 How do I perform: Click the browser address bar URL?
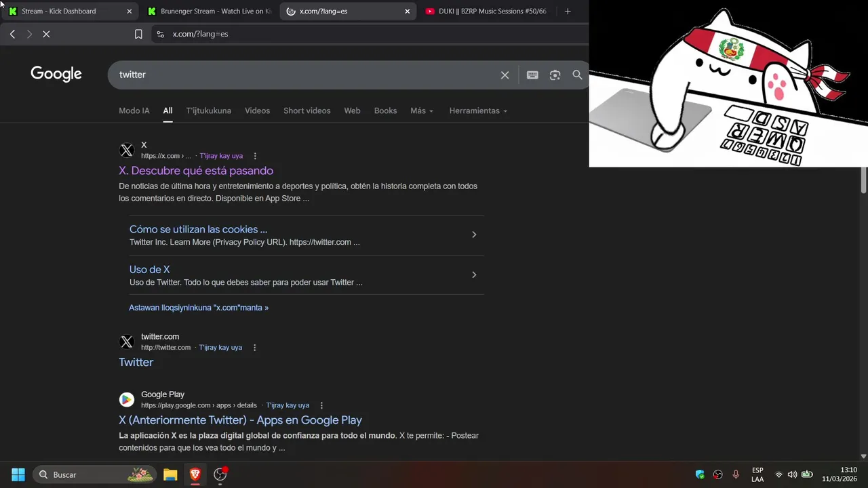[x=200, y=34]
